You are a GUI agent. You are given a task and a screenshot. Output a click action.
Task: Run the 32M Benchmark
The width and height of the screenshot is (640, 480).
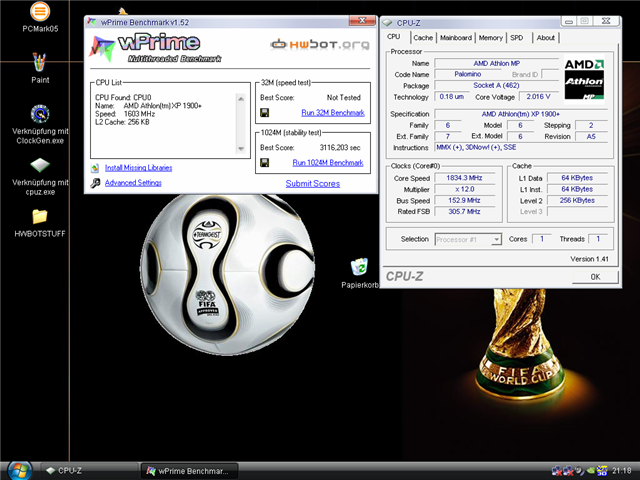click(x=333, y=113)
